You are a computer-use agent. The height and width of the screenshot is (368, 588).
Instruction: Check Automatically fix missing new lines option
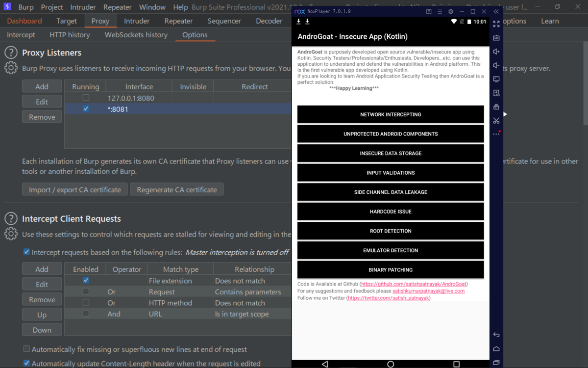[26, 349]
